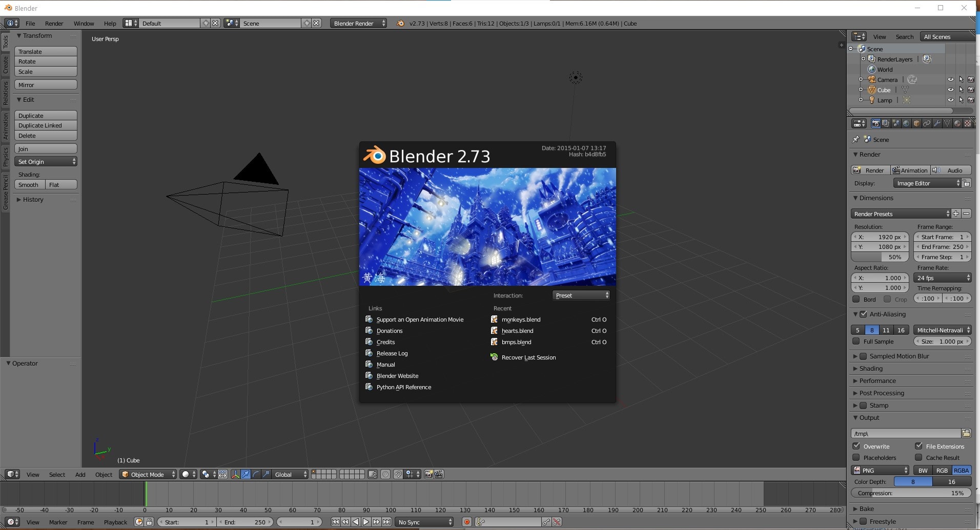
Task: Uncheck File Extensions option
Action: pyautogui.click(x=918, y=446)
